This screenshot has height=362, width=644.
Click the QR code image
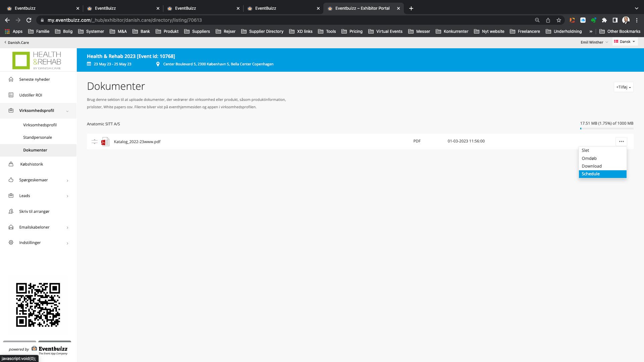38,305
